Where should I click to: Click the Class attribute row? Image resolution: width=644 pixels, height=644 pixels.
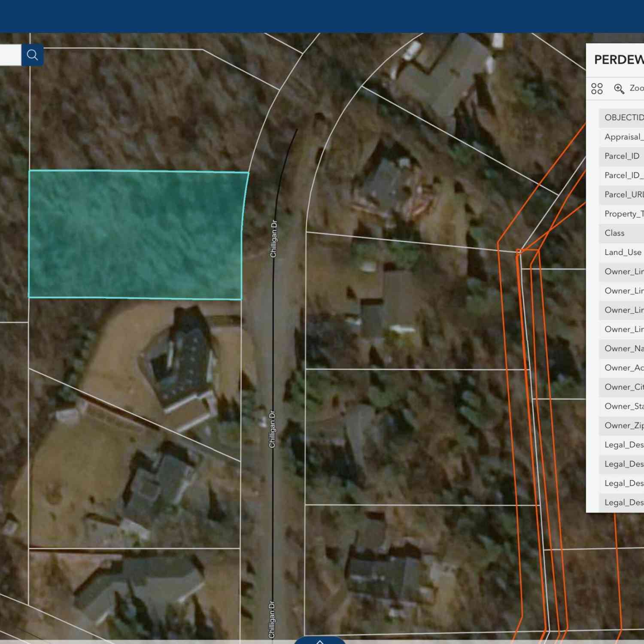click(x=622, y=233)
